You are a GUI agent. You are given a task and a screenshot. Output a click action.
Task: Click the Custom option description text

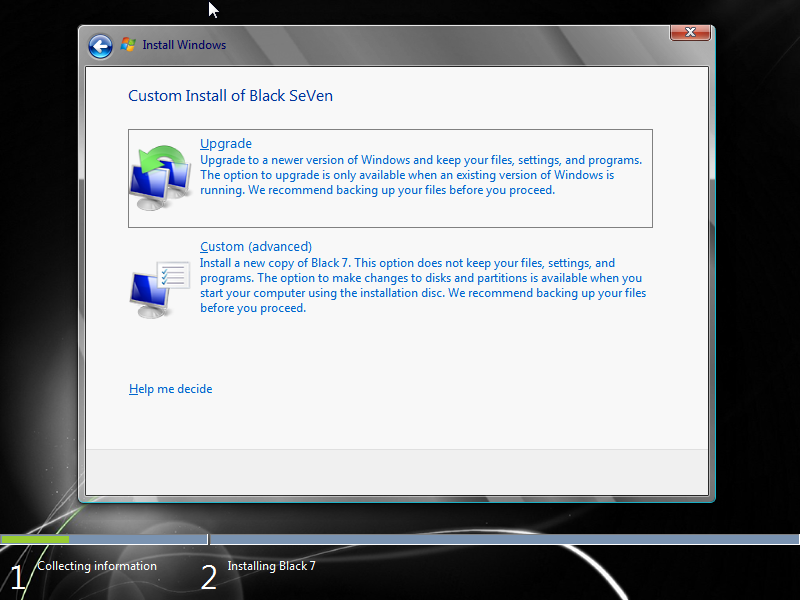click(420, 285)
